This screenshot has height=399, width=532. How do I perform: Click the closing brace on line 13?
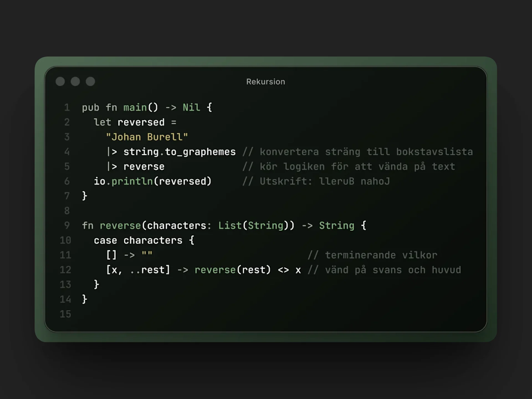tap(96, 285)
